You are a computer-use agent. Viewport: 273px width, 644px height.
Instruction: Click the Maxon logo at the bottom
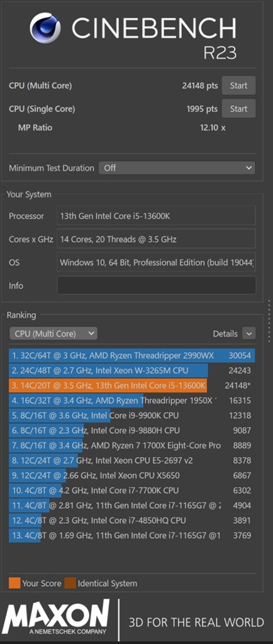(56, 619)
